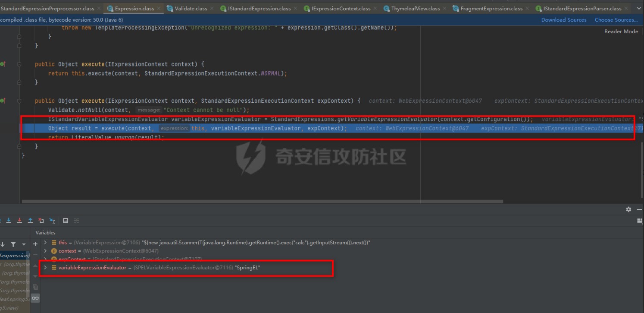Viewport: 644px width, 313px height.
Task: Click the Reader Mode label
Action: [x=621, y=32]
